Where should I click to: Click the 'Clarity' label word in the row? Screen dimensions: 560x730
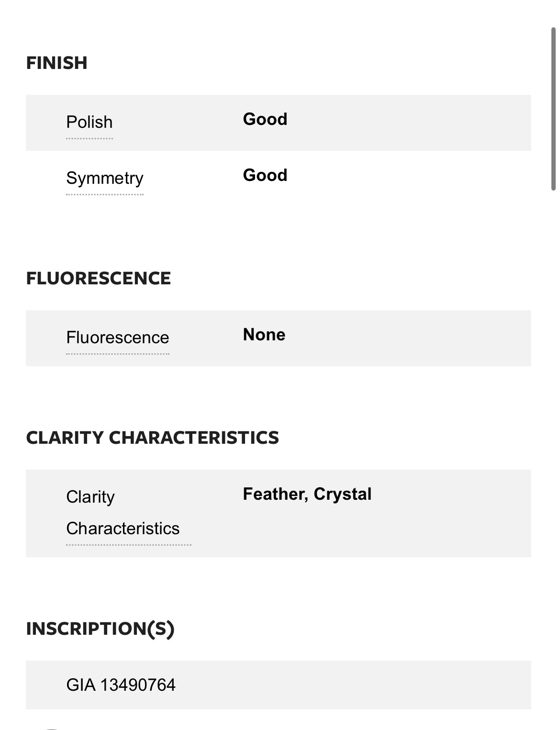click(x=90, y=497)
